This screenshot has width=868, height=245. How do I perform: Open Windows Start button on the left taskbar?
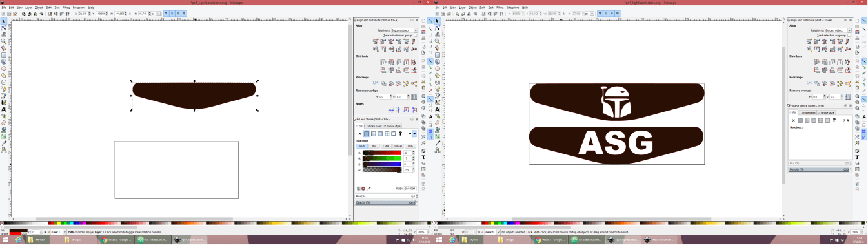click(5, 240)
